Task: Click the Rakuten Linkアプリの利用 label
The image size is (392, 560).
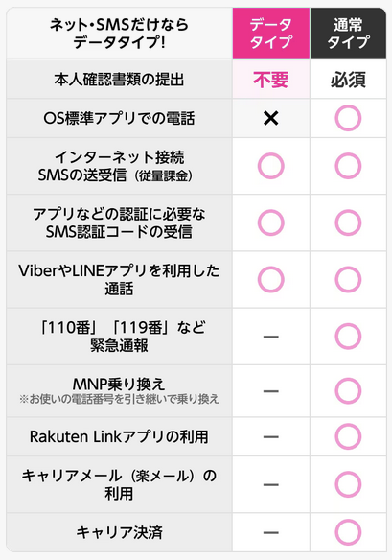Action: (119, 436)
